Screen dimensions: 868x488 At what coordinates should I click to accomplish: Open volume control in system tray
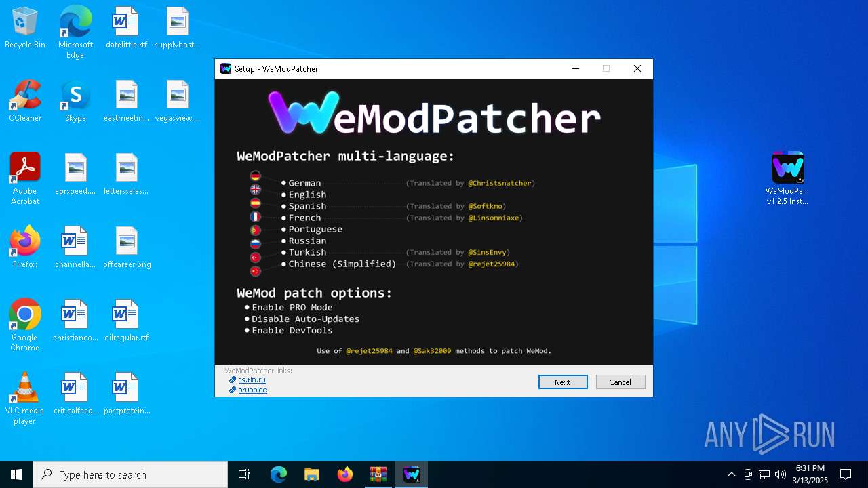click(x=781, y=474)
